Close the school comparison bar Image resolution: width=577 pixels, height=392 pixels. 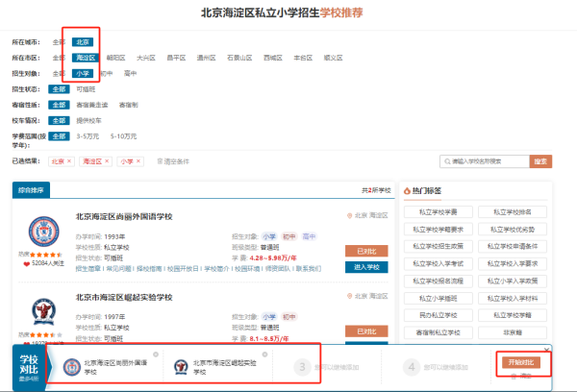[546, 350]
